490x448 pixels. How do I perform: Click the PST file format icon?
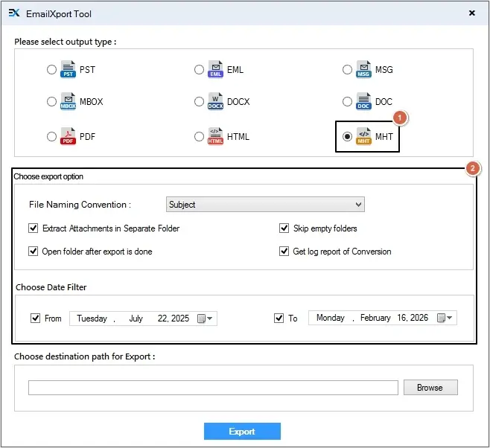coord(68,69)
